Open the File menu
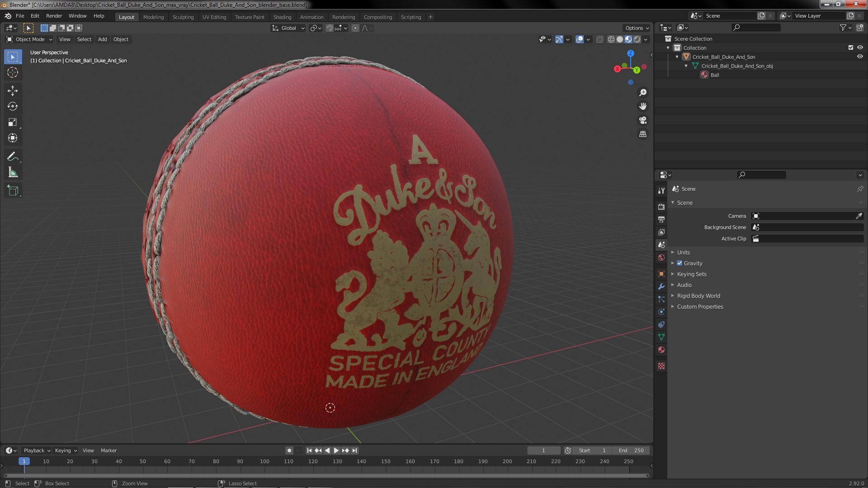 pos(20,16)
